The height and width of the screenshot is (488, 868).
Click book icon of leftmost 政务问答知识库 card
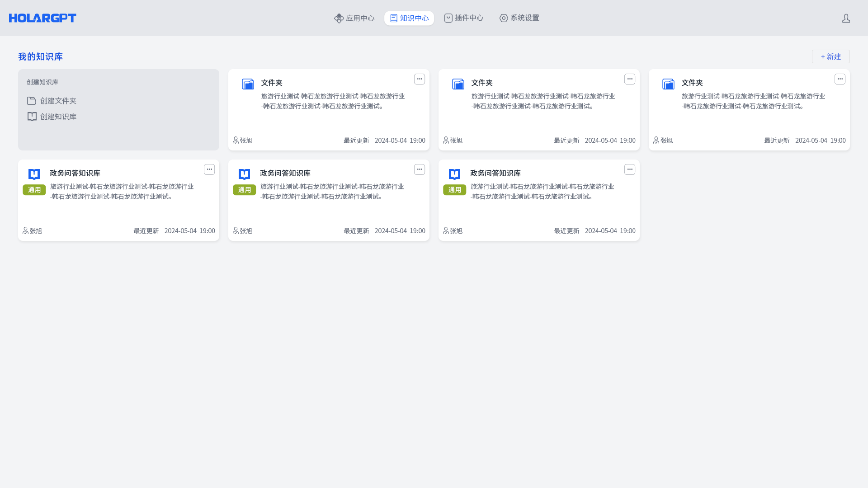[x=34, y=174]
